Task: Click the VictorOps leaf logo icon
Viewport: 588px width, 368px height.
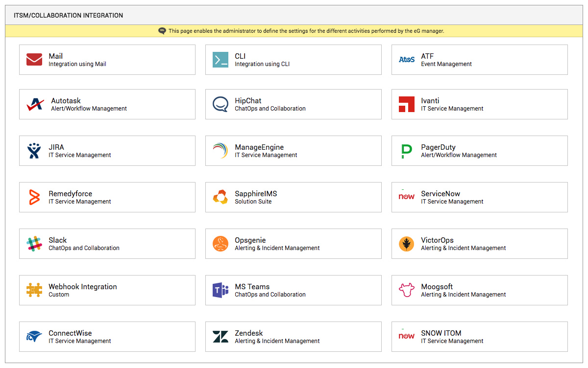Action: 407,244
